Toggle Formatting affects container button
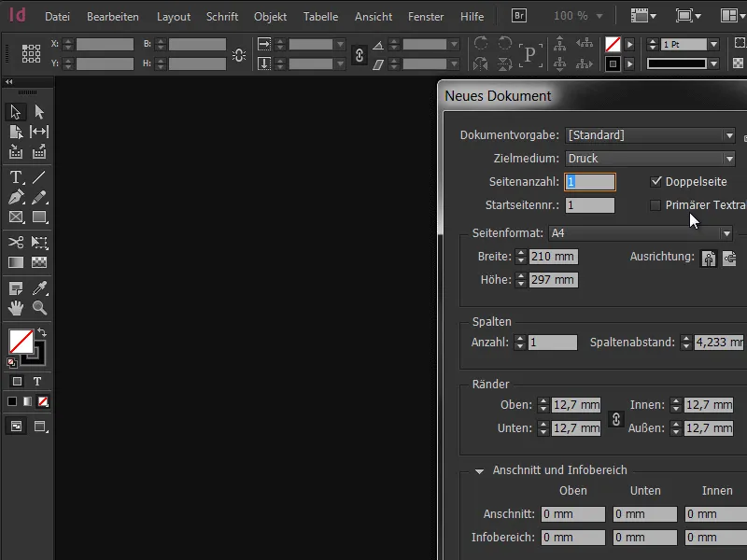The height and width of the screenshot is (560, 747). (17, 382)
